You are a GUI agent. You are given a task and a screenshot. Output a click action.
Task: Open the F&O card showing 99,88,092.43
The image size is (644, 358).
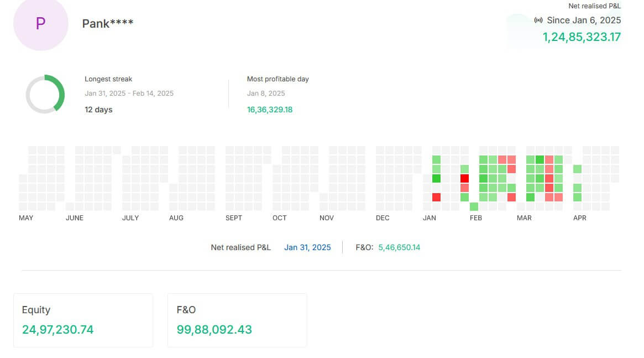click(x=237, y=320)
